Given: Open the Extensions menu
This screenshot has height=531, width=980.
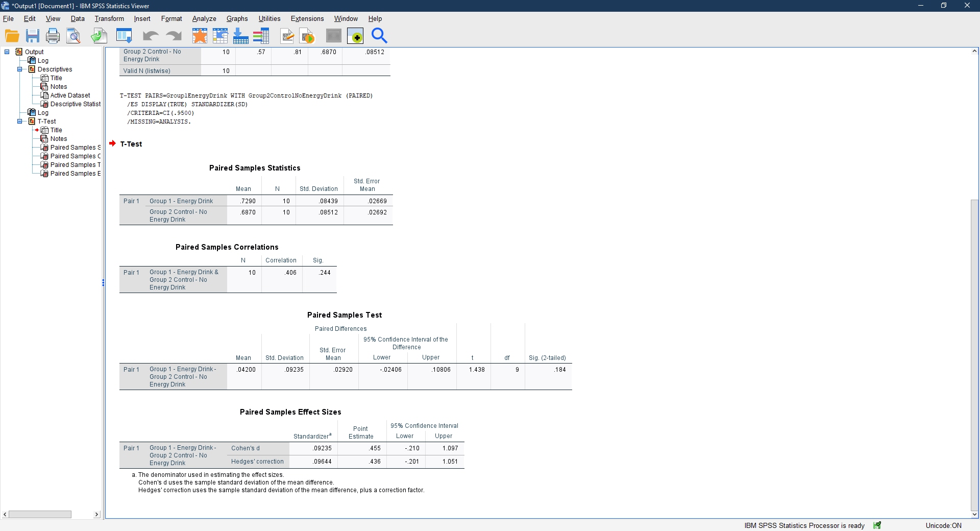Looking at the screenshot, I should (x=307, y=18).
